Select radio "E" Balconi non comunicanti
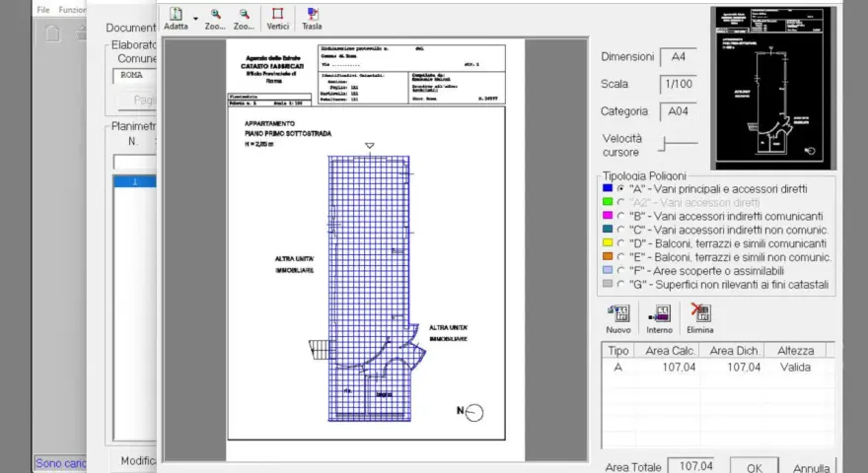The height and width of the screenshot is (473, 868). [x=620, y=256]
